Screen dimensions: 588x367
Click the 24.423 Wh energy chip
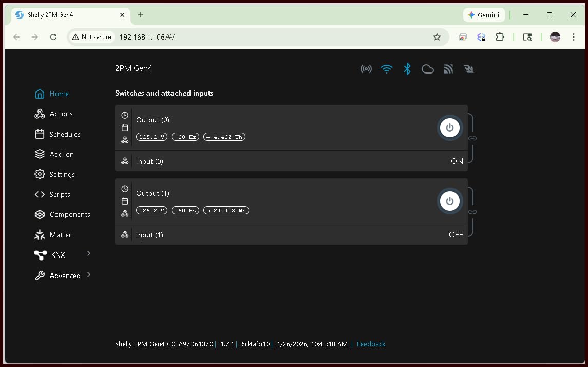pos(226,211)
